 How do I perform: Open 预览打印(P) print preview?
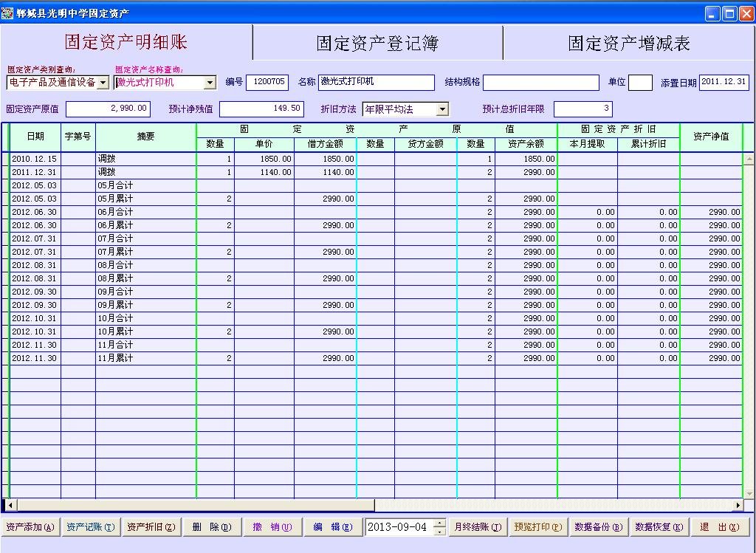click(537, 527)
